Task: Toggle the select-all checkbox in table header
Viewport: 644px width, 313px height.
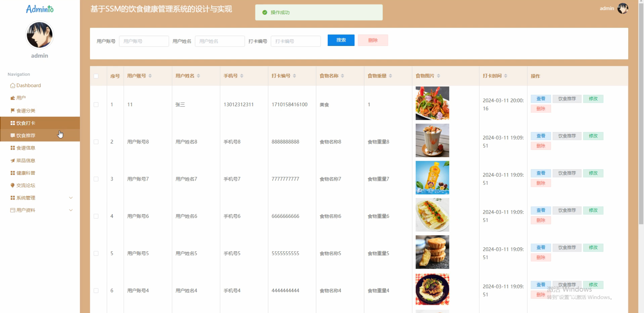Action: [96, 76]
